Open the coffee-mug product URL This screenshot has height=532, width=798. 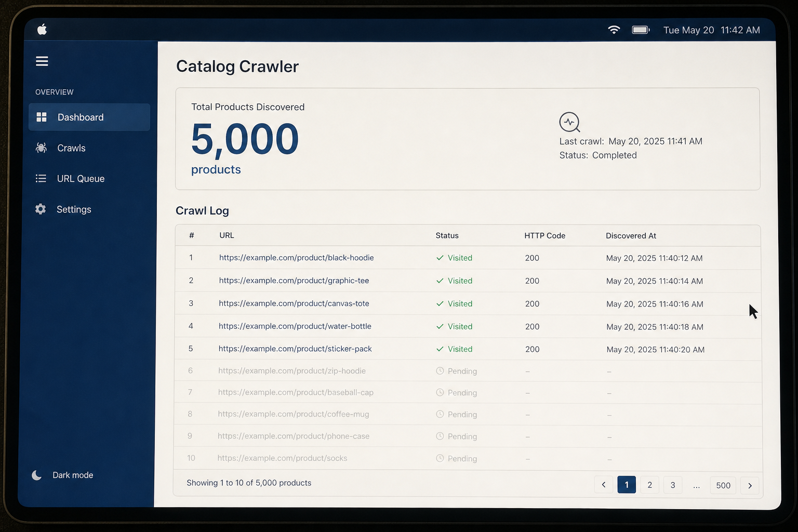click(x=294, y=414)
